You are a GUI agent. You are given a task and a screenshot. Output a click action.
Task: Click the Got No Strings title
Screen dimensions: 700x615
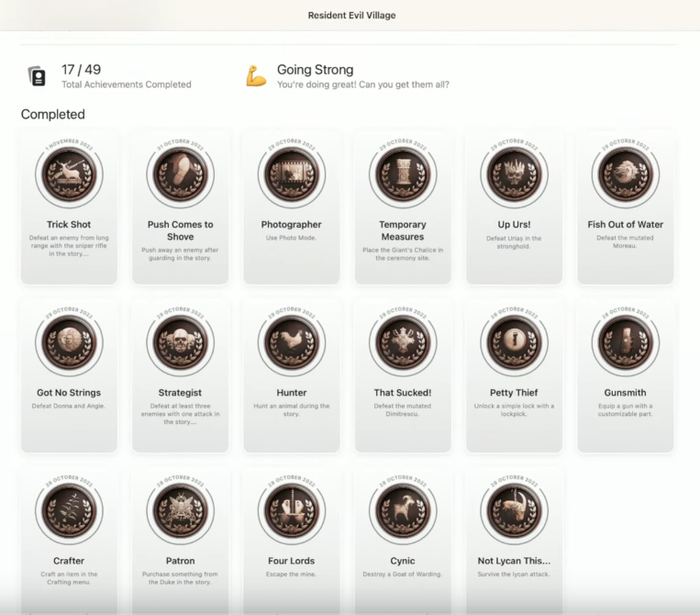tap(69, 393)
